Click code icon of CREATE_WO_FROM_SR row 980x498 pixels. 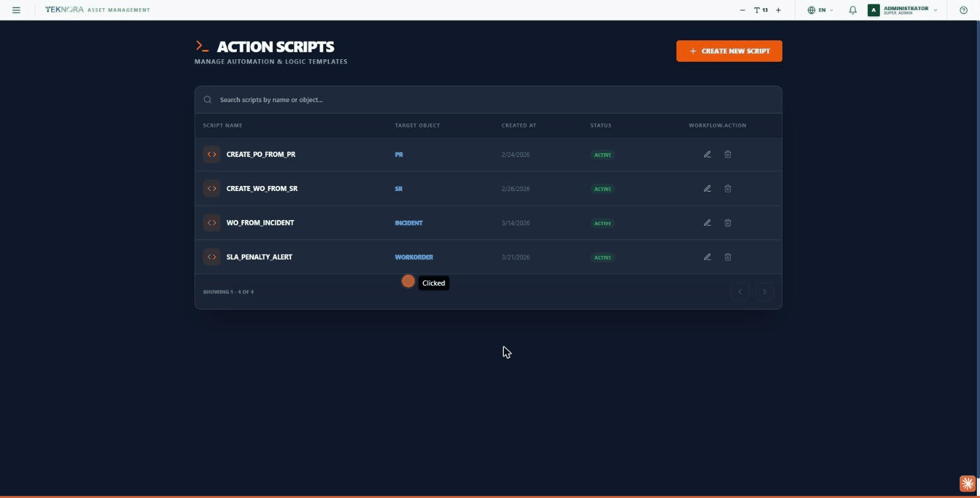coord(212,188)
